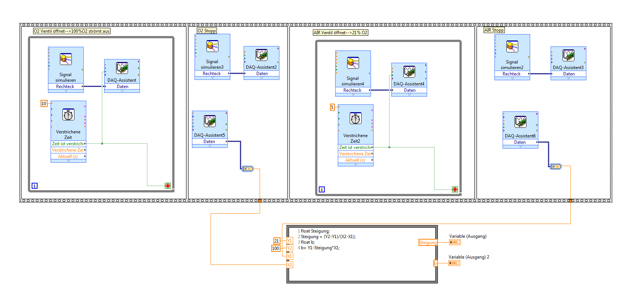Expand the DAQ-Assistent2 node's bottom chevron

(x=262, y=78)
